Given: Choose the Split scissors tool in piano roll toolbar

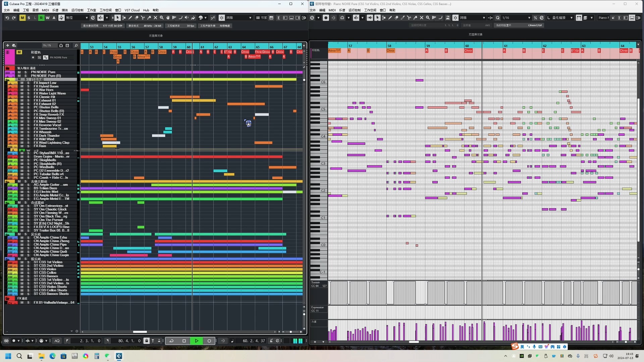Looking at the screenshot, I should click(409, 18).
